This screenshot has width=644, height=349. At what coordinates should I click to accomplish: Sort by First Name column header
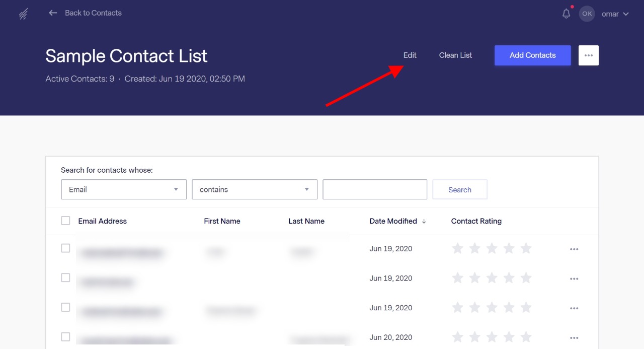[222, 221]
